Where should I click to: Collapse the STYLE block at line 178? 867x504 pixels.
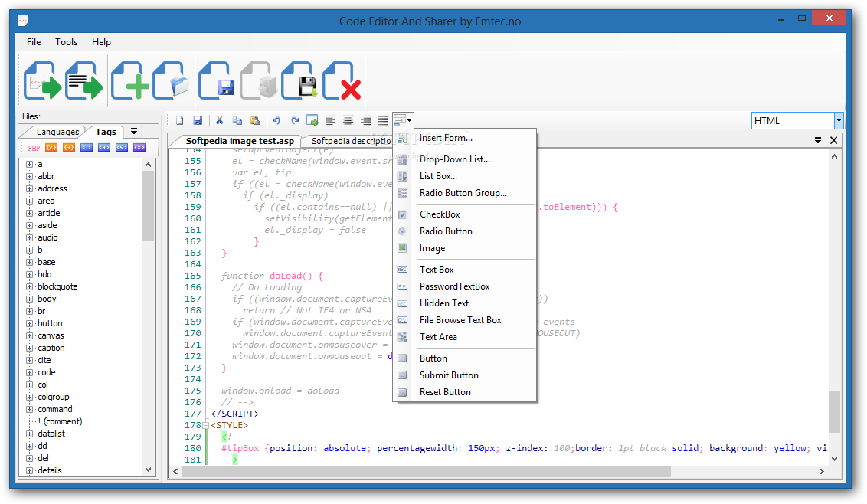pyautogui.click(x=206, y=425)
